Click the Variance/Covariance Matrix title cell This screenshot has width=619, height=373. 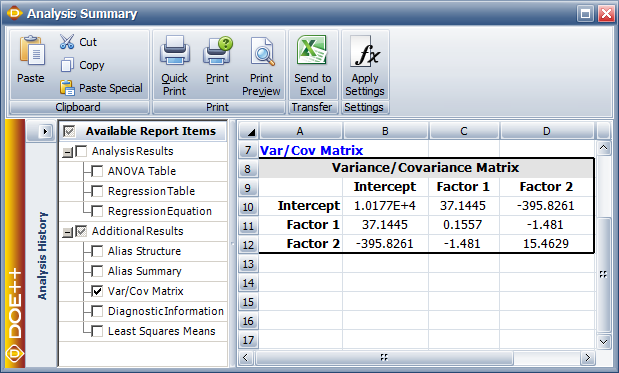pyautogui.click(x=426, y=168)
